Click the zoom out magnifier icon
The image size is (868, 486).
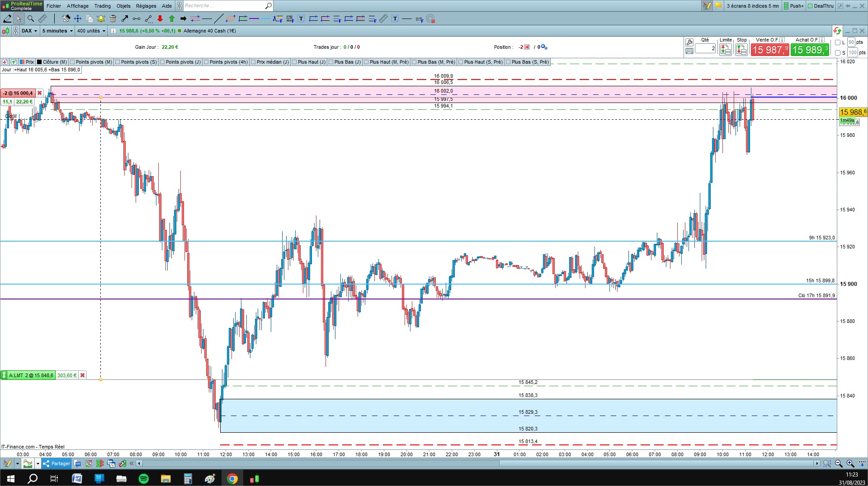pos(839,463)
